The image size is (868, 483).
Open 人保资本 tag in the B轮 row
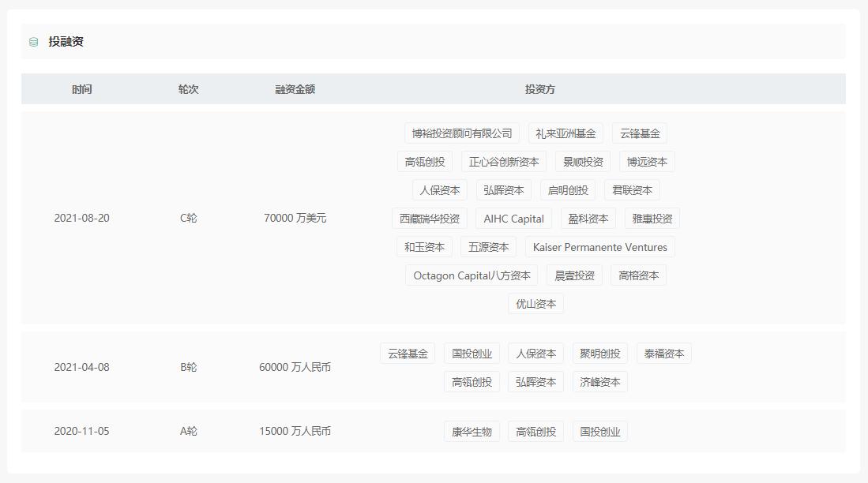tap(535, 354)
